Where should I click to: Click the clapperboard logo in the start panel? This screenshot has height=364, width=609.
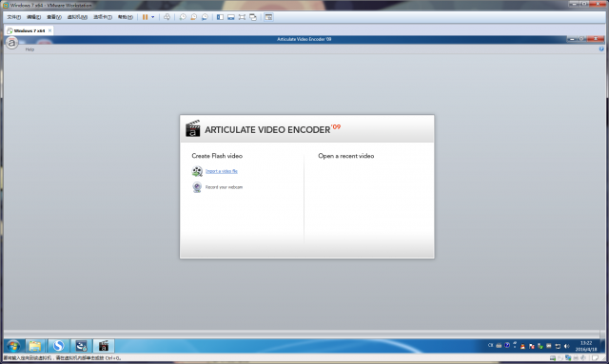[x=192, y=128]
